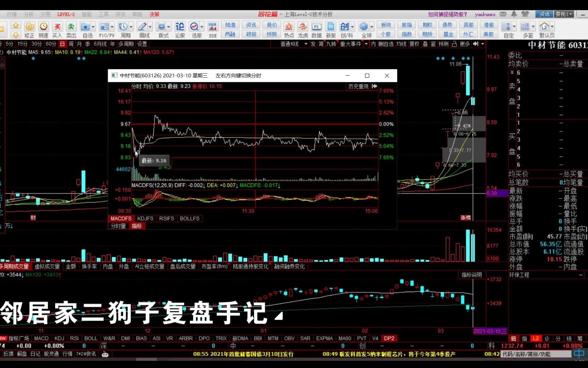
Task: Toggle 九转 indicator on chart toolbar
Action: 331,44
